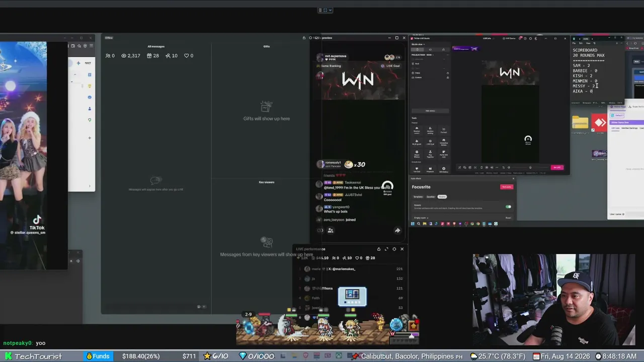This screenshot has width=644, height=362.
Task: Switch to the Reverb tab in audio effects
Action: pos(442,197)
